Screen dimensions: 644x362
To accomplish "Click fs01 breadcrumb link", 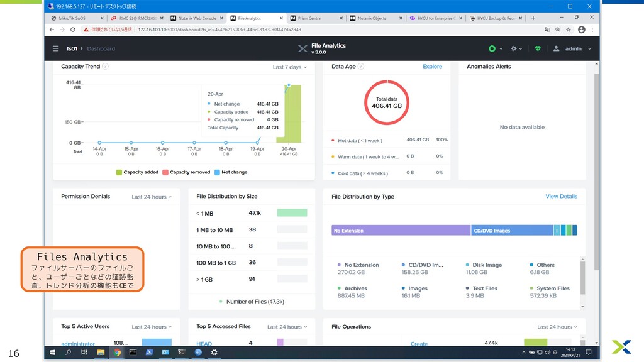I will click(72, 48).
